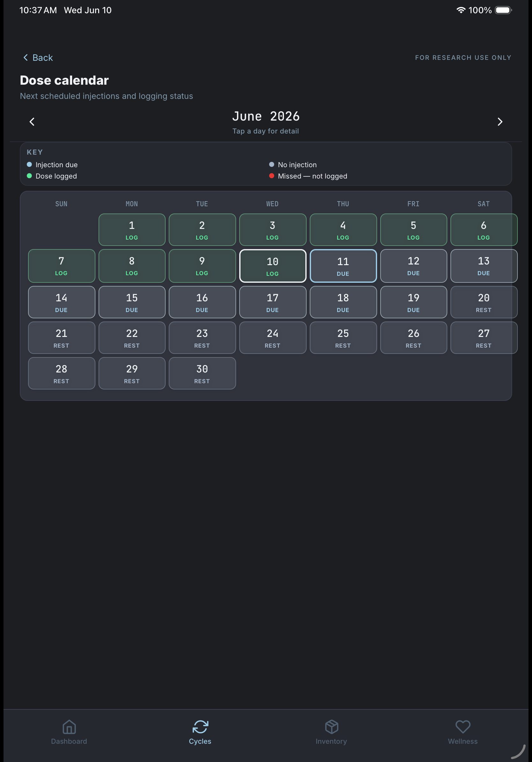Go back using the Back chevron
This screenshot has height=762, width=532.
pyautogui.click(x=38, y=58)
